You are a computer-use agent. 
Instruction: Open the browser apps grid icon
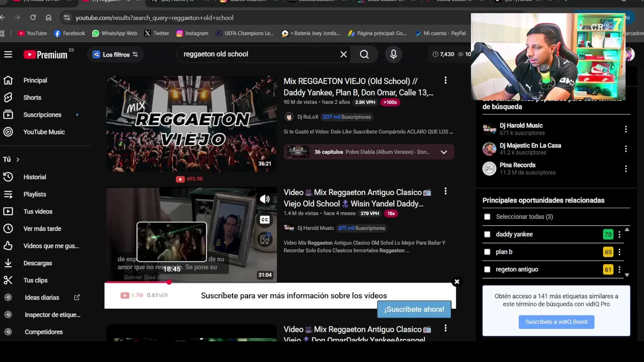click(x=3, y=33)
